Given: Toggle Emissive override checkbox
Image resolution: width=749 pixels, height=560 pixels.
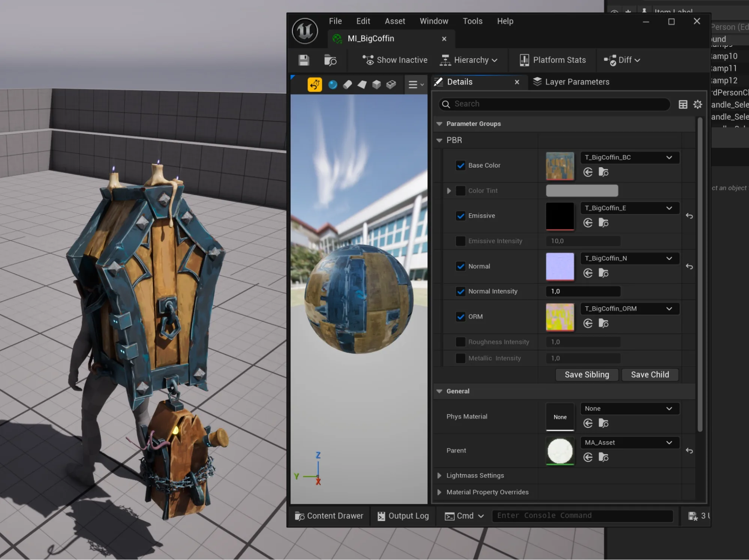Looking at the screenshot, I should click(460, 216).
